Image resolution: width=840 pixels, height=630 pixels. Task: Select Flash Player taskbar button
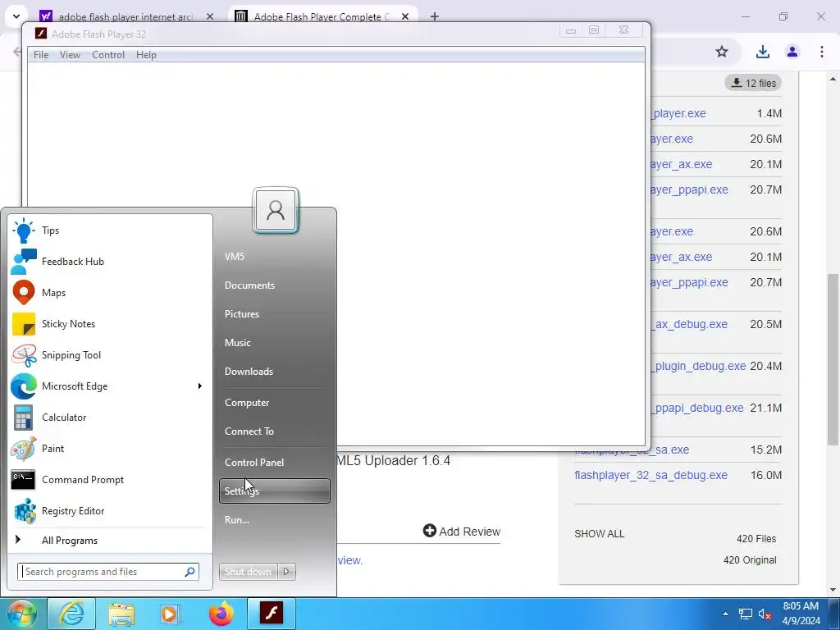272,614
